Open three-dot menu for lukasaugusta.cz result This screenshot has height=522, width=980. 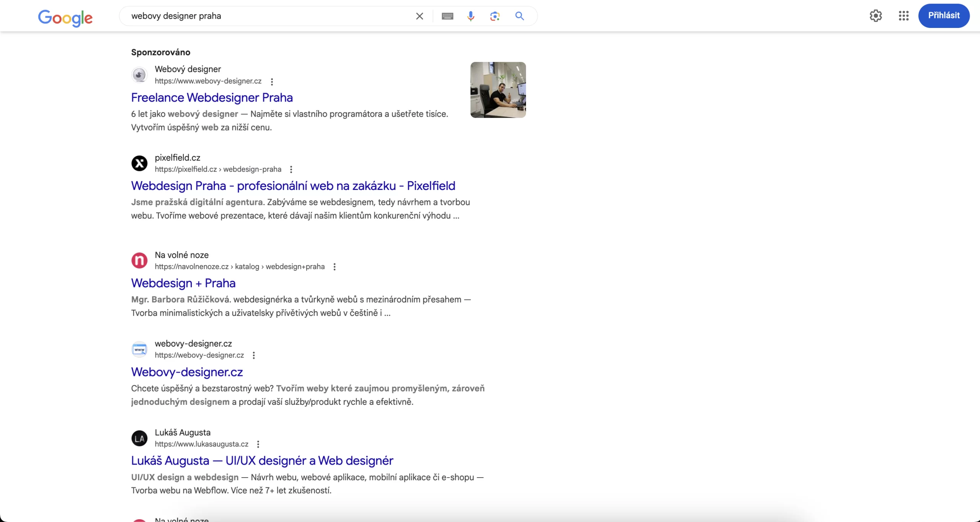pos(258,444)
